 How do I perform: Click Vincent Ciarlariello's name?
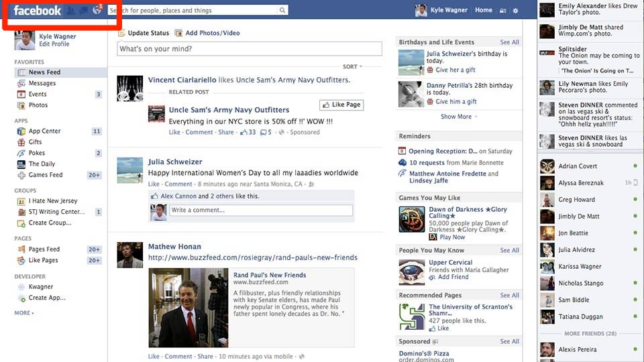pyautogui.click(x=182, y=80)
